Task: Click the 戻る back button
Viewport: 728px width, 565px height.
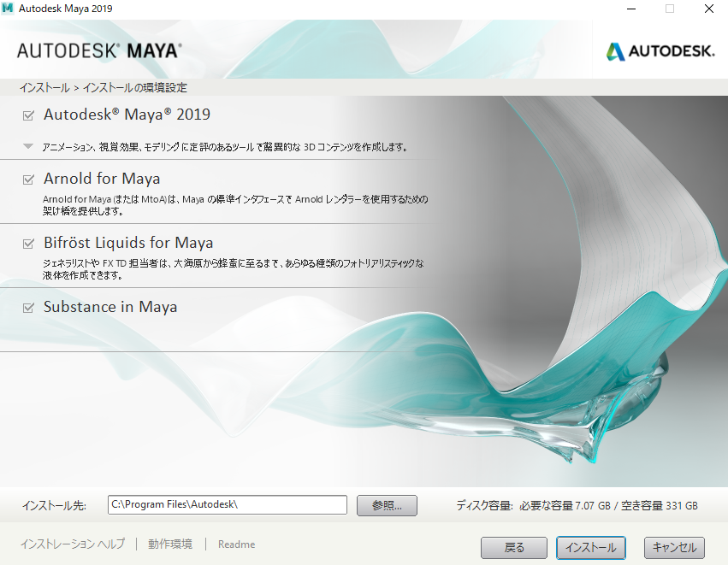Action: point(514,548)
